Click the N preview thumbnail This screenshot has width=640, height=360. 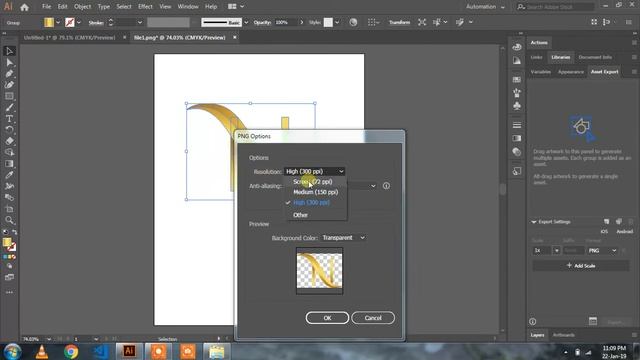point(320,270)
